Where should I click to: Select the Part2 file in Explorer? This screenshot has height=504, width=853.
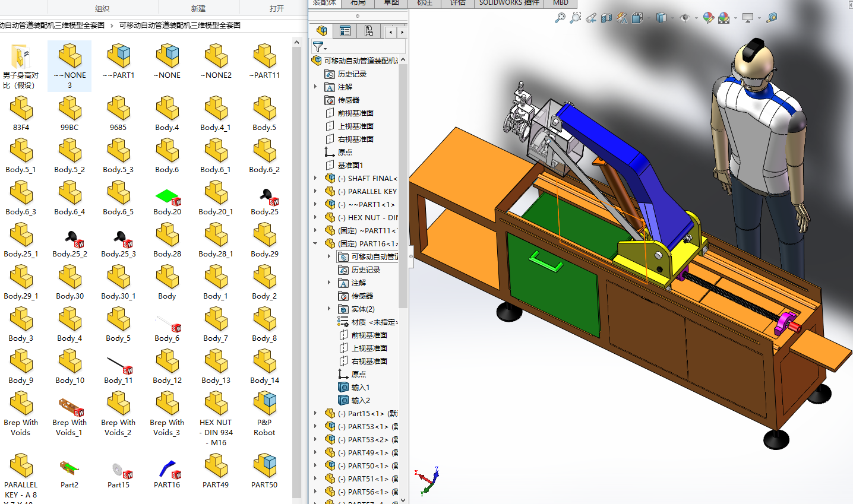[x=69, y=474]
